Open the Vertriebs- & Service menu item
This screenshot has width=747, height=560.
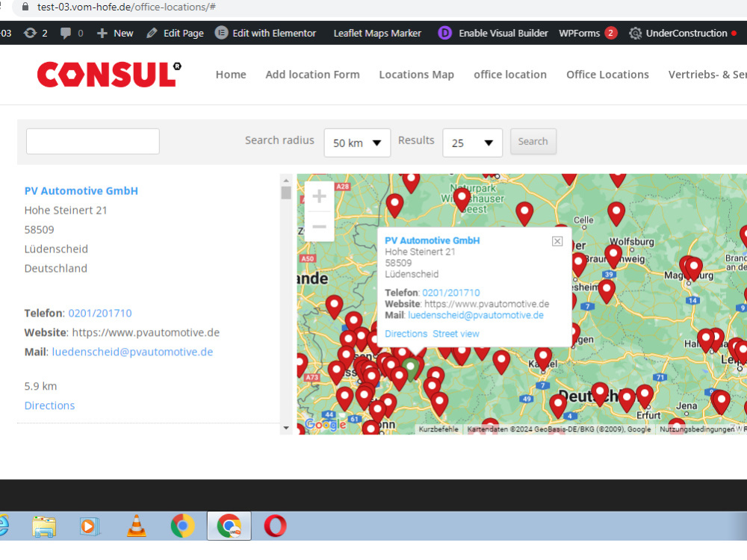[707, 74]
